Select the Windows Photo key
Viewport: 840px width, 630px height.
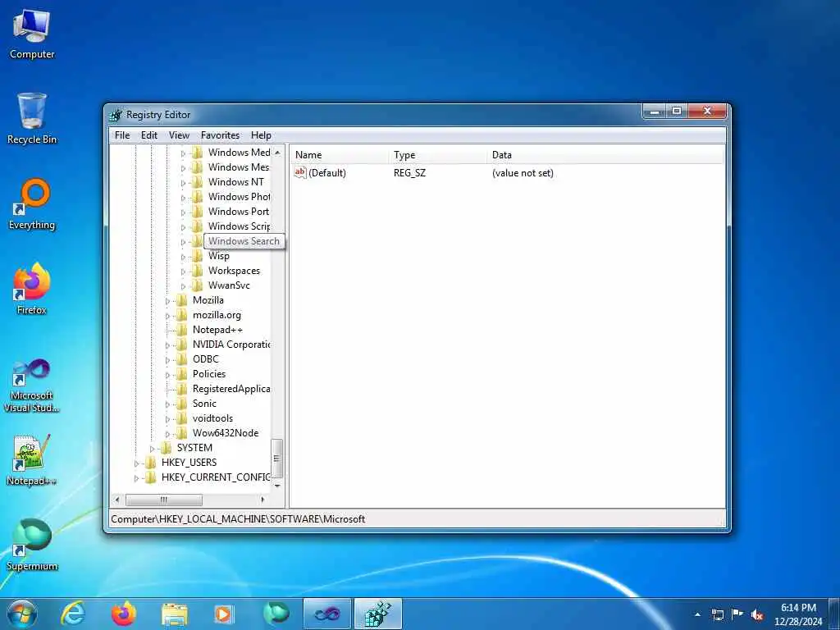(x=239, y=197)
